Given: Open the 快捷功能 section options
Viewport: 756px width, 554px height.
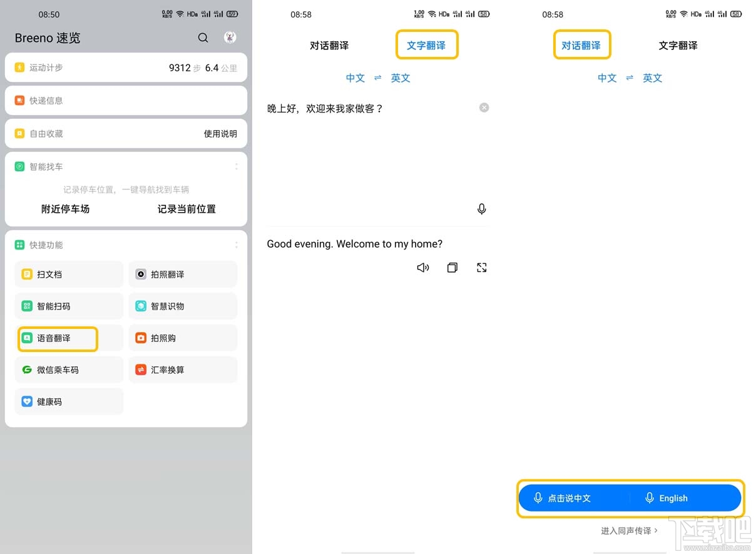Looking at the screenshot, I should pyautogui.click(x=237, y=244).
